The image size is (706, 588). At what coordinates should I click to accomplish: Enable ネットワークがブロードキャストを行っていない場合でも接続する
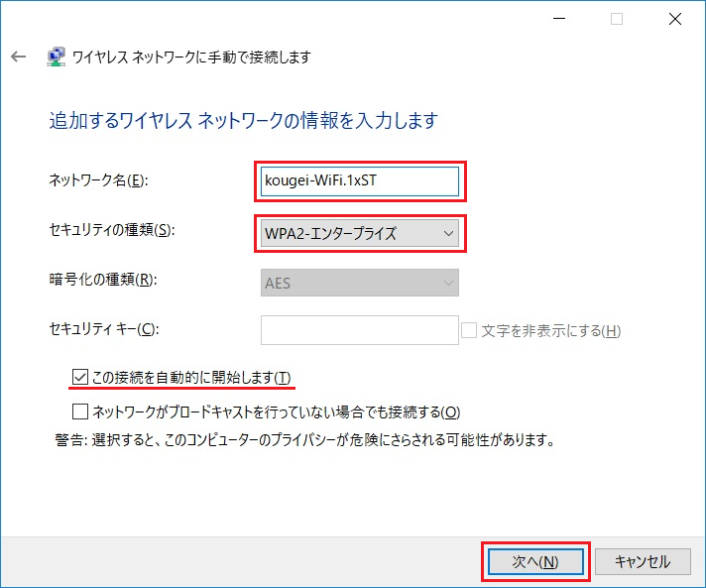(x=80, y=412)
